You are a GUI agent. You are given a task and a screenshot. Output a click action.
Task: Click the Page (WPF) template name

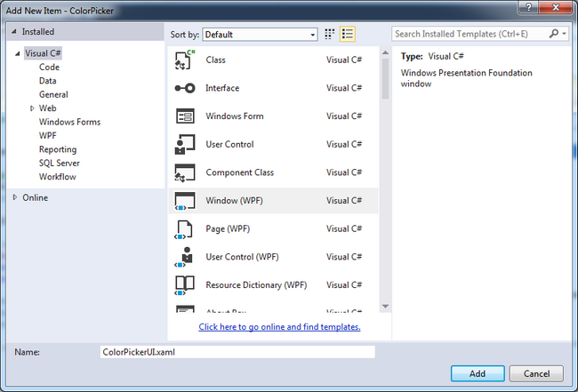(x=228, y=228)
